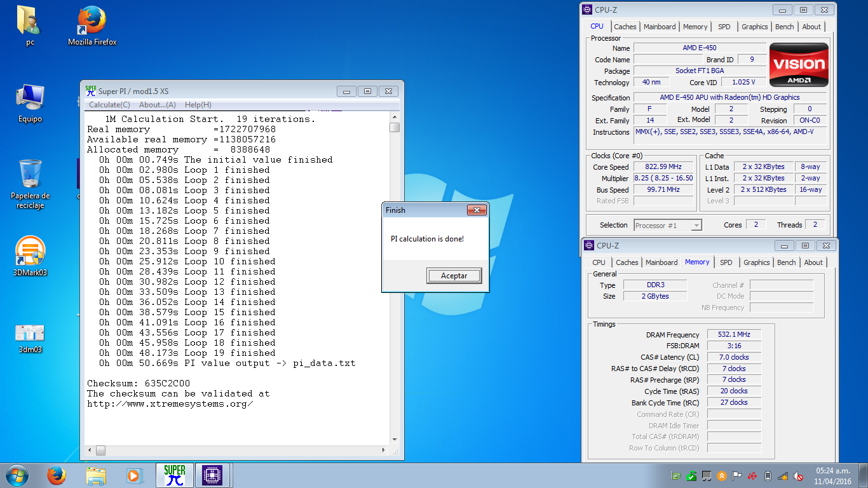This screenshot has height=488, width=868.
Task: Open the About...(A) menu in Super PI
Action: point(158,105)
